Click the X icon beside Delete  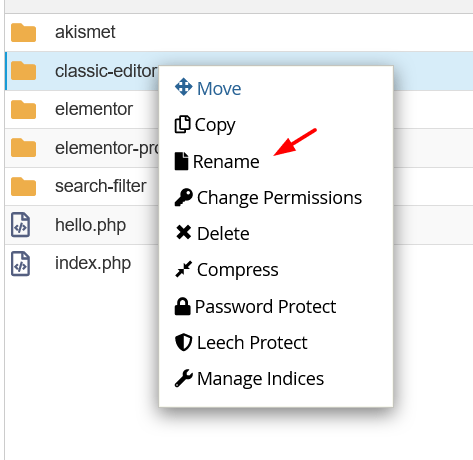point(183,233)
